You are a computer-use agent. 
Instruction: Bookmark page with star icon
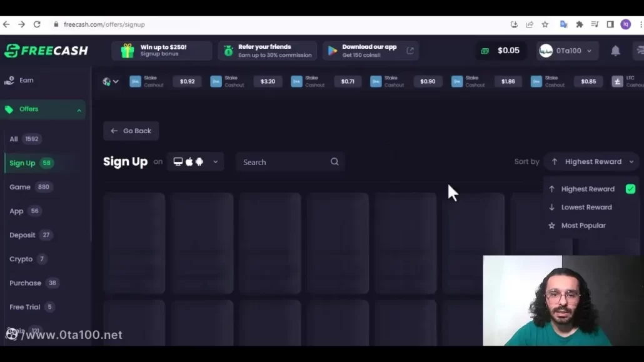coord(545,24)
